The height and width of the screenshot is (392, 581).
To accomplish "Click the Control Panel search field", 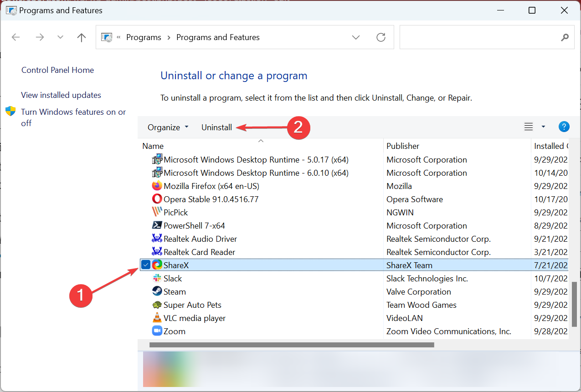I will click(x=478, y=37).
